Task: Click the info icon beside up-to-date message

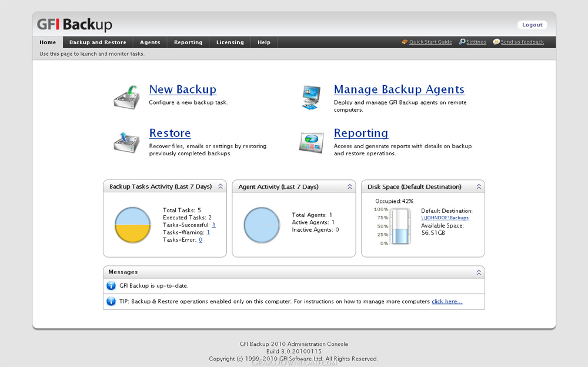Action: tap(111, 286)
